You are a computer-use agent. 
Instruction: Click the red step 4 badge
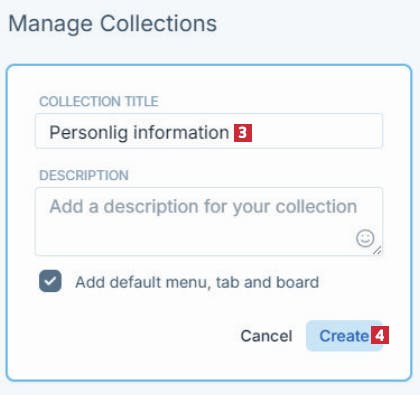pos(380,335)
